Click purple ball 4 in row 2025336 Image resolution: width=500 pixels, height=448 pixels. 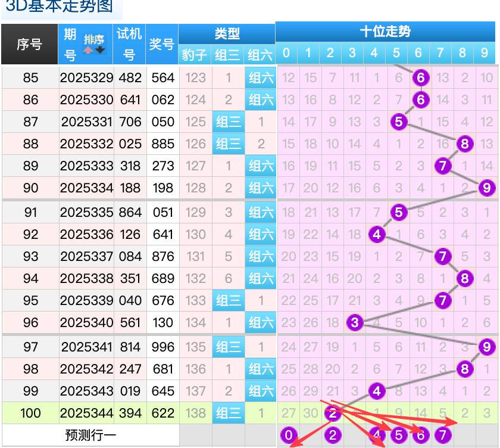click(377, 234)
